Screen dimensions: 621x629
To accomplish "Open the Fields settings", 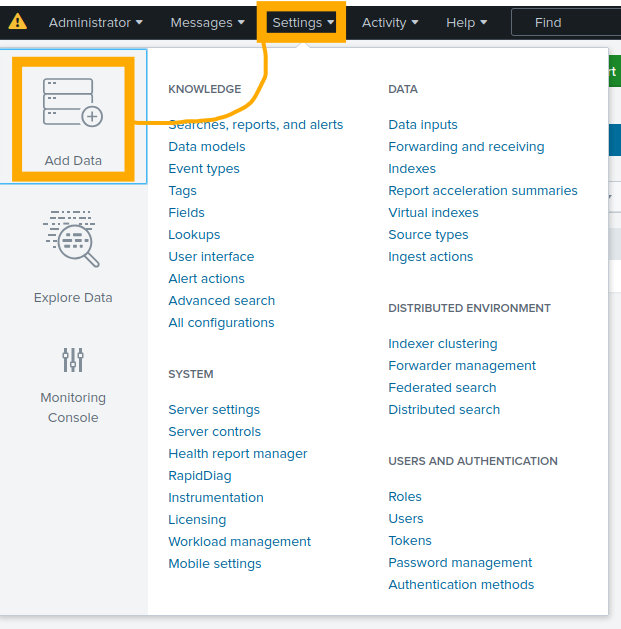I will [186, 213].
